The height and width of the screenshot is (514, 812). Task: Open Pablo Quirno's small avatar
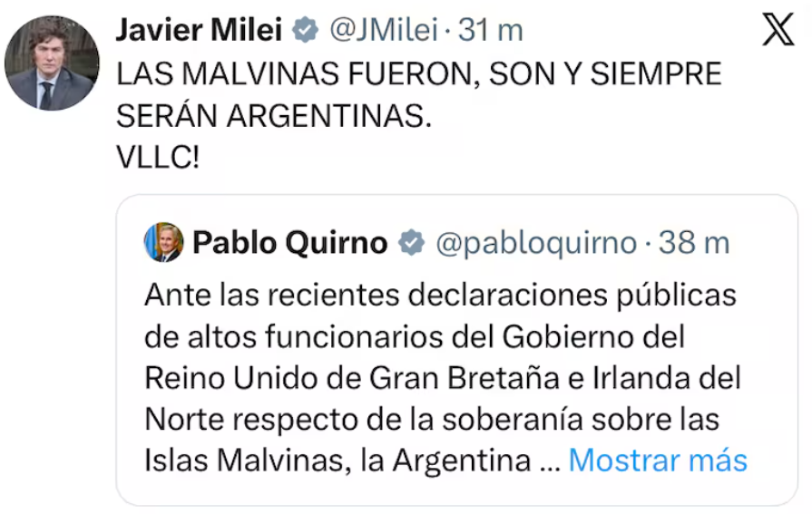164,242
